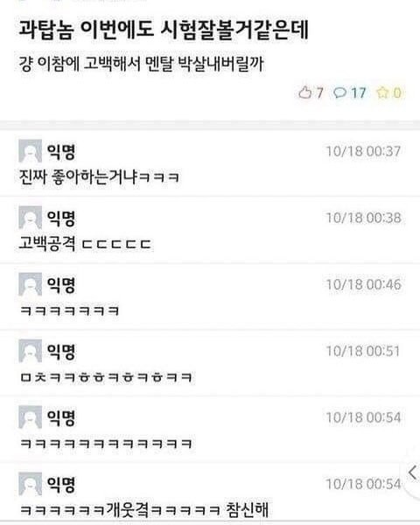Click the comment bubble icon showing 17
Viewport: 420px width, 525px height.
(340, 93)
